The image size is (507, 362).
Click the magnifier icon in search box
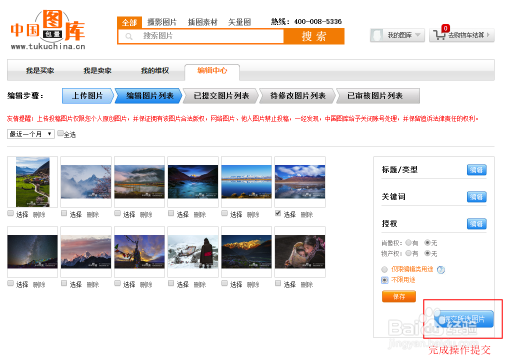[129, 36]
